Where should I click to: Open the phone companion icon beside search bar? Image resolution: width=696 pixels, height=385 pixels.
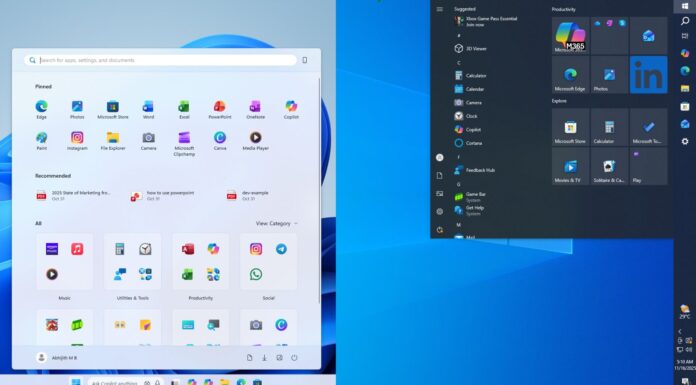[x=304, y=60]
